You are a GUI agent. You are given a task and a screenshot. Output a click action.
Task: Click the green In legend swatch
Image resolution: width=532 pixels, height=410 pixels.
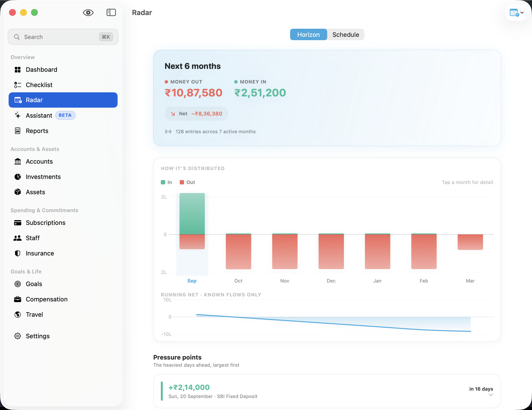click(x=163, y=182)
